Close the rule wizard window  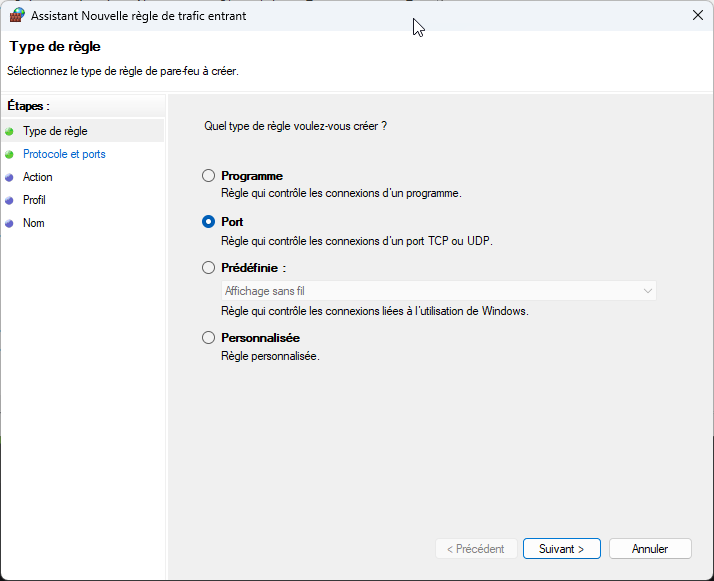coord(696,16)
